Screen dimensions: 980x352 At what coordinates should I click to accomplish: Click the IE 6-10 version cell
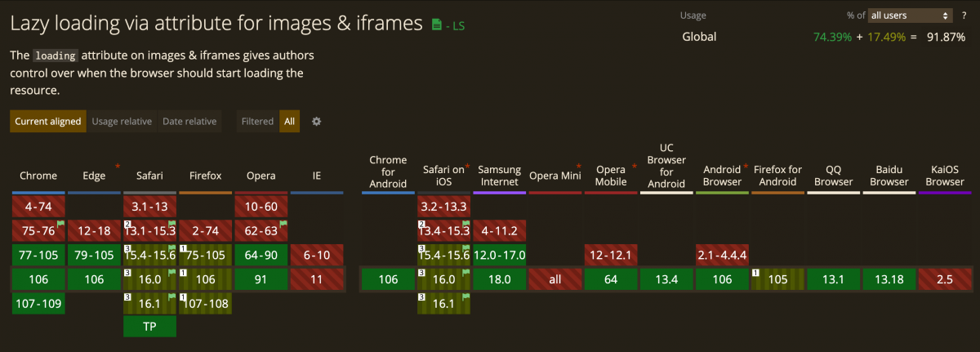[x=316, y=255]
